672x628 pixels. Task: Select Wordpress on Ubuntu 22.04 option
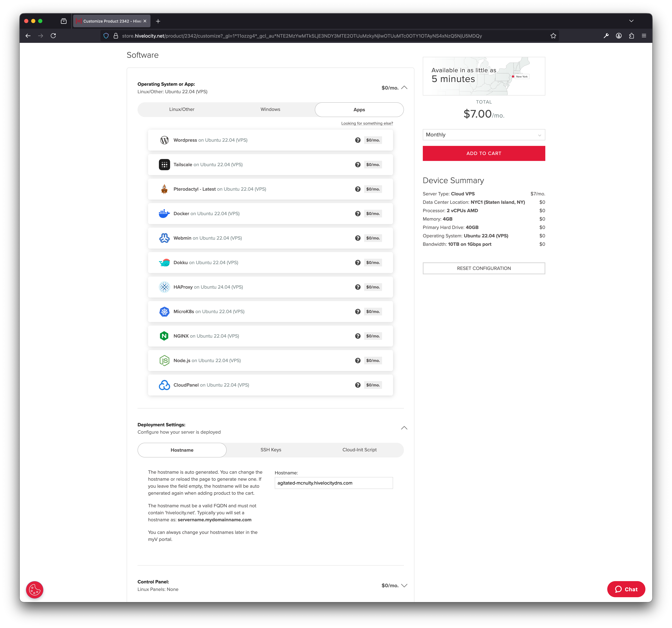[x=270, y=140]
